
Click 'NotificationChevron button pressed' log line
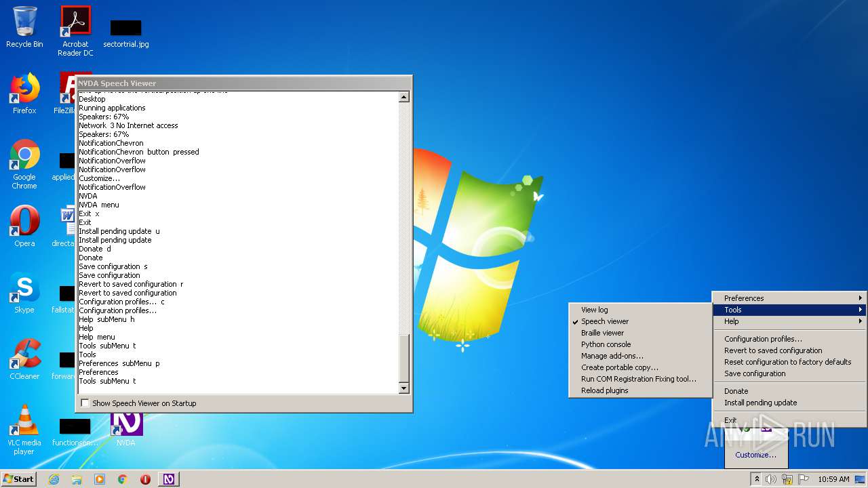pos(139,152)
